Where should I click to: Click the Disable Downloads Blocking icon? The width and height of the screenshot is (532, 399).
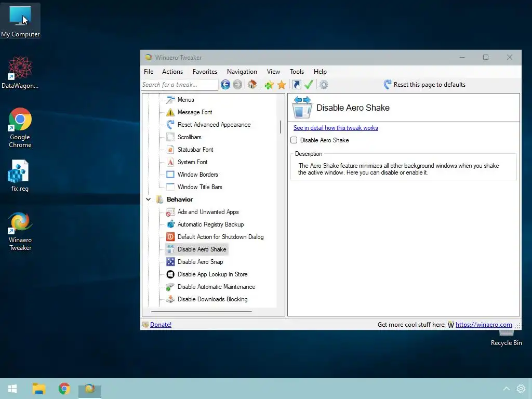point(170,299)
